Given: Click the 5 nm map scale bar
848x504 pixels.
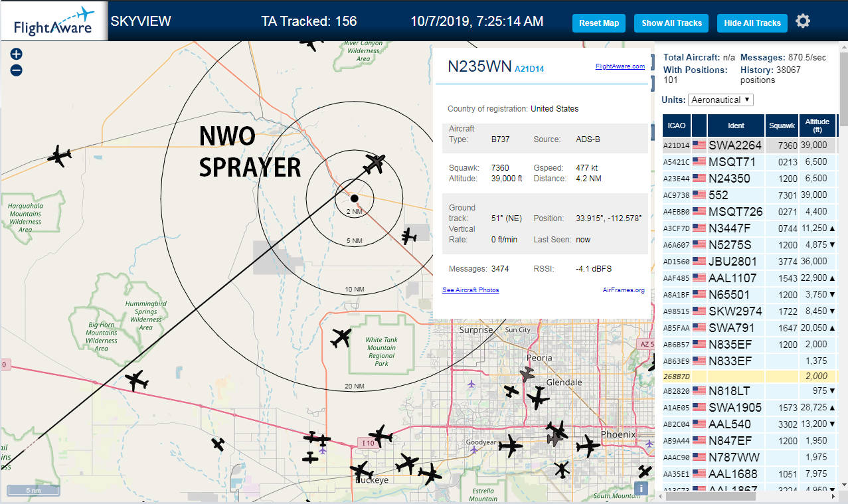Looking at the screenshot, I should [33, 491].
